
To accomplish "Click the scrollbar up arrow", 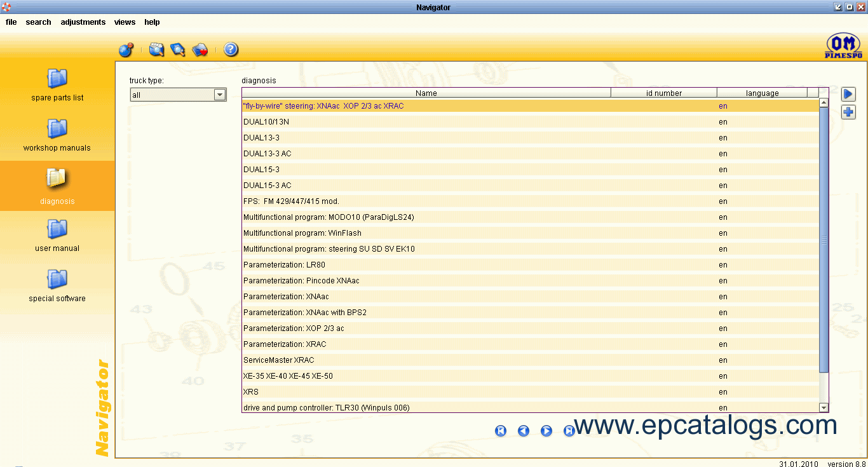I will 824,102.
